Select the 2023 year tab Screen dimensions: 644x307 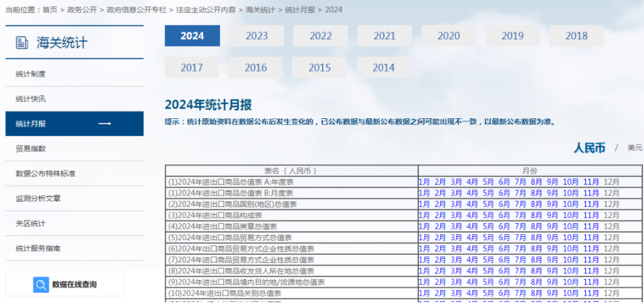pyautogui.click(x=256, y=36)
